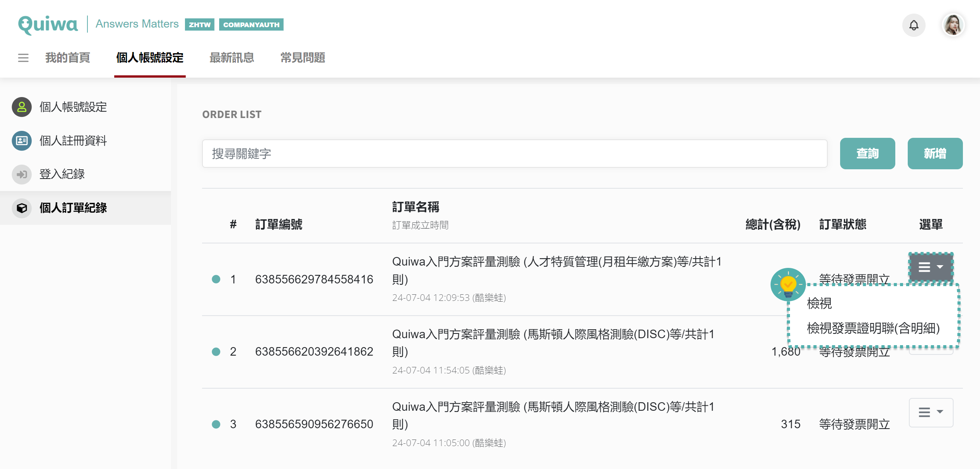Expand the menu dropdown for order 3
The width and height of the screenshot is (980, 469).
click(x=931, y=412)
